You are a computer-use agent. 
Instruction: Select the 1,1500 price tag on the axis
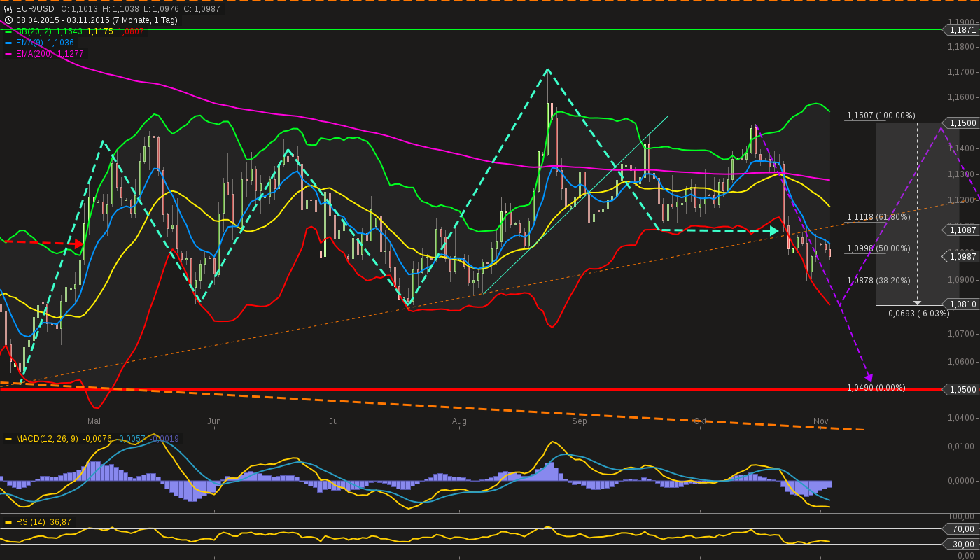click(x=962, y=123)
